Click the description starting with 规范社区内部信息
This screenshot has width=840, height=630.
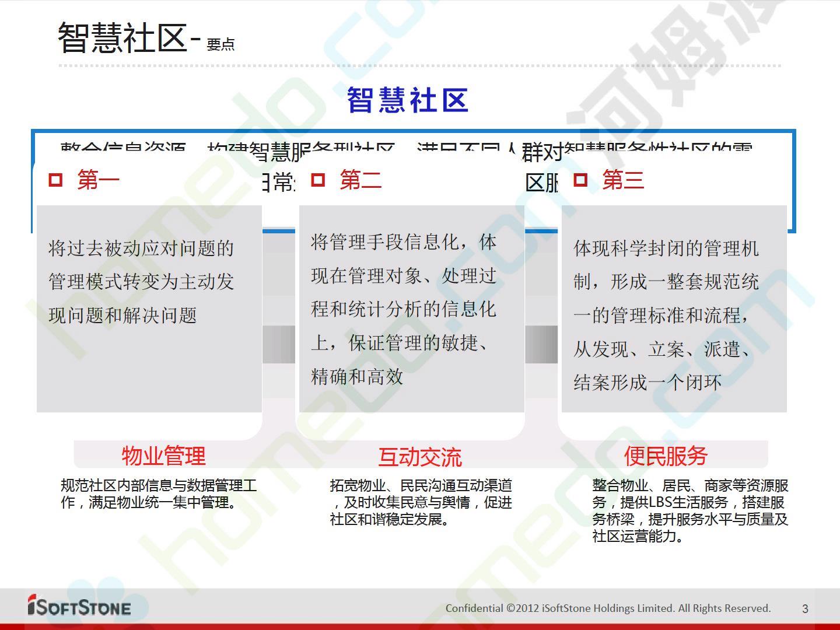click(159, 494)
